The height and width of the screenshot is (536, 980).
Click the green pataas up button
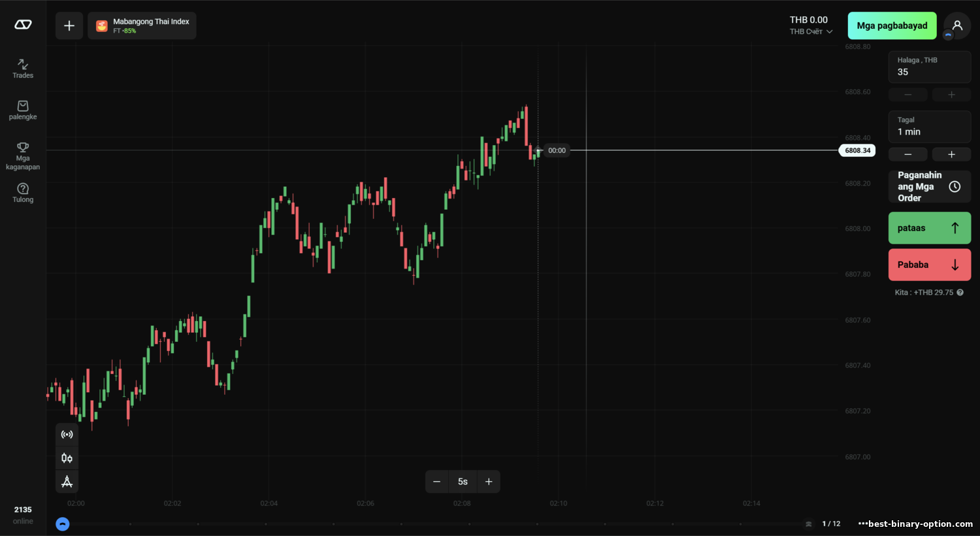pos(929,228)
